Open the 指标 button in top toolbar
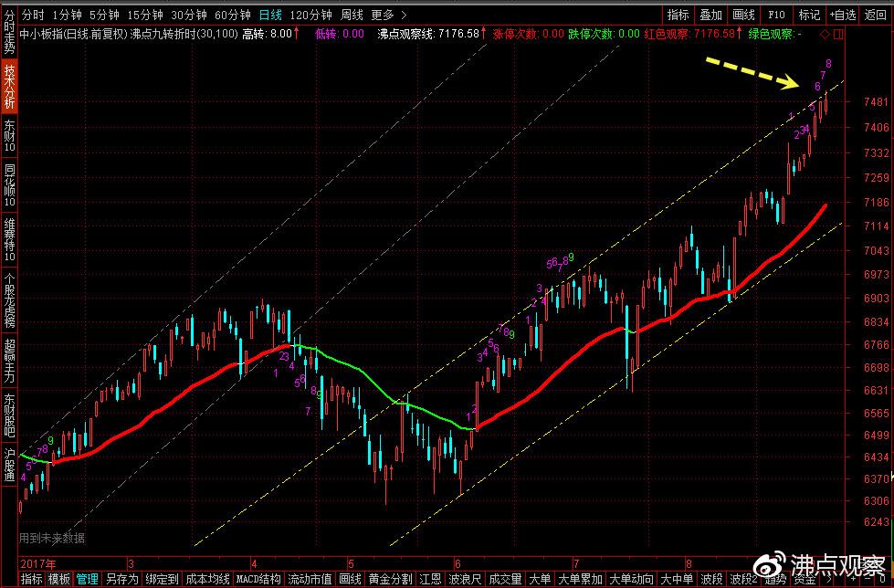The image size is (894, 588). pos(678,15)
